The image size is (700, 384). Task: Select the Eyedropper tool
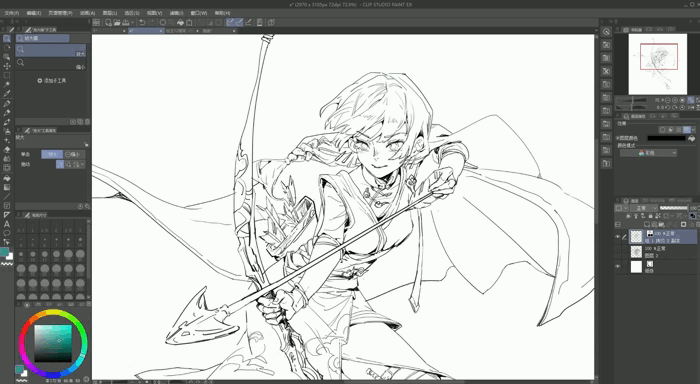(7, 94)
